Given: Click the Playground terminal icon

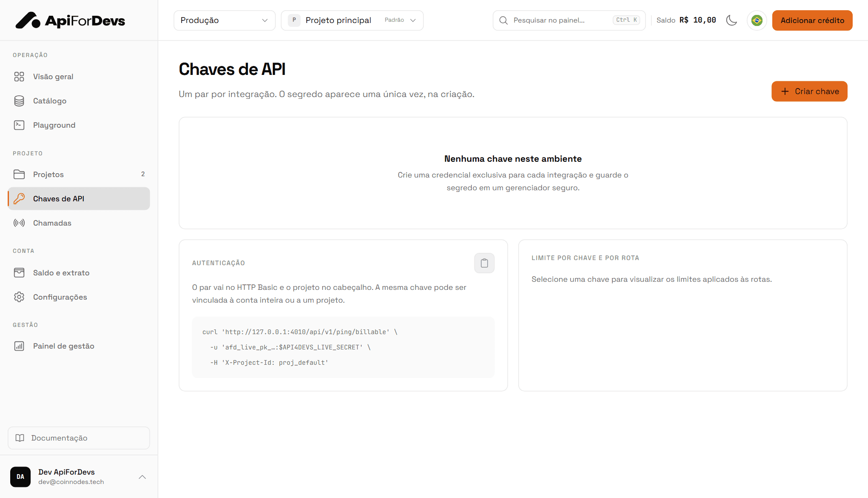Looking at the screenshot, I should click(x=19, y=125).
